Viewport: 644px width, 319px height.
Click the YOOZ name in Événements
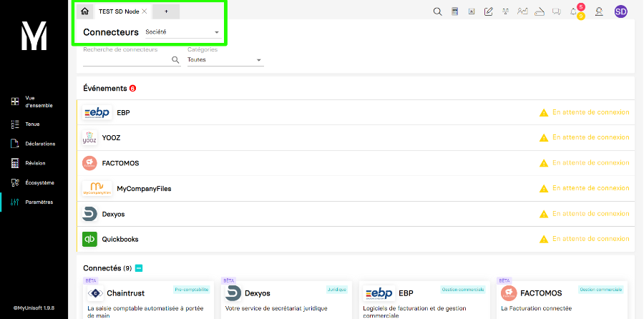(x=112, y=138)
